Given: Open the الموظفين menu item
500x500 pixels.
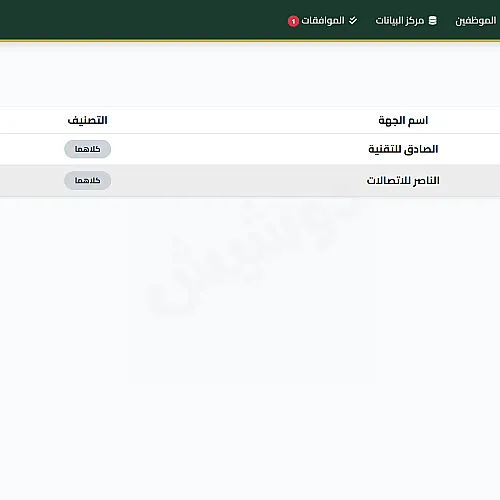Looking at the screenshot, I should 476,21.
